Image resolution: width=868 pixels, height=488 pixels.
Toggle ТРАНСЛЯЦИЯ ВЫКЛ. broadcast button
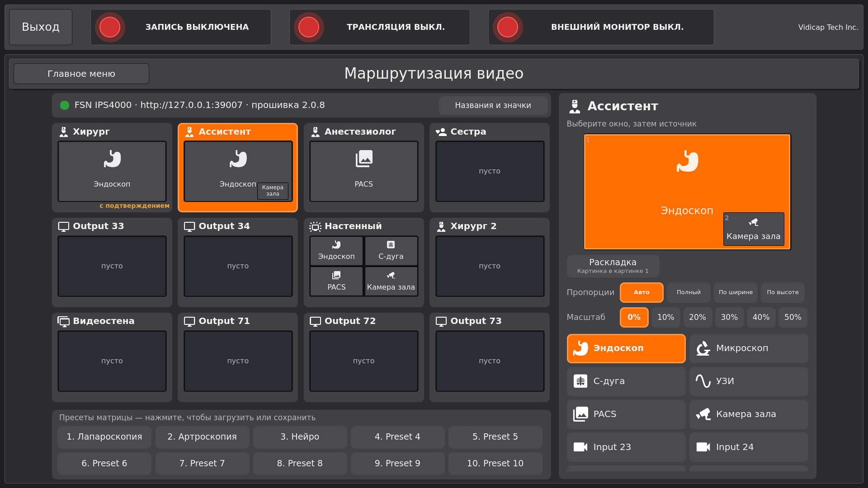click(380, 27)
